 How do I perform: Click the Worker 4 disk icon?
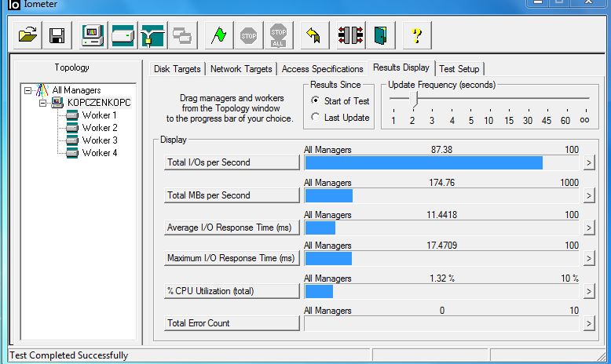coord(72,153)
